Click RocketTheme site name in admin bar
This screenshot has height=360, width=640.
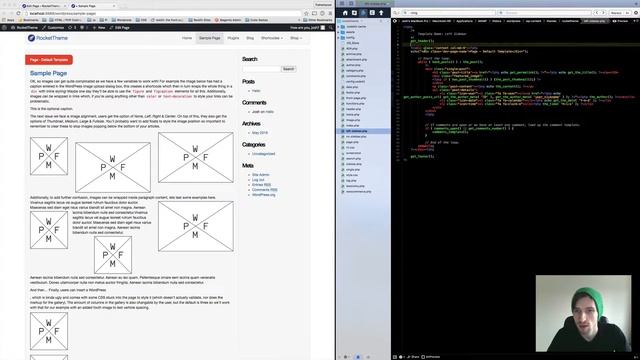[24, 27]
